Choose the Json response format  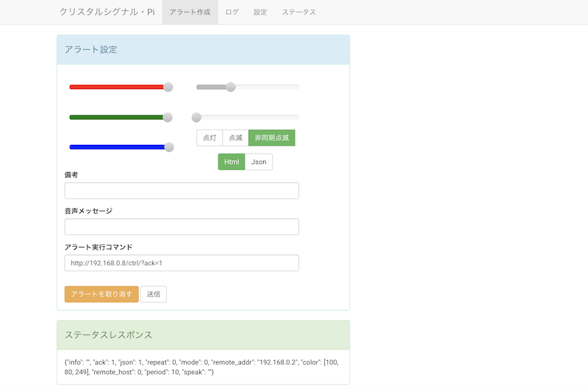click(259, 162)
